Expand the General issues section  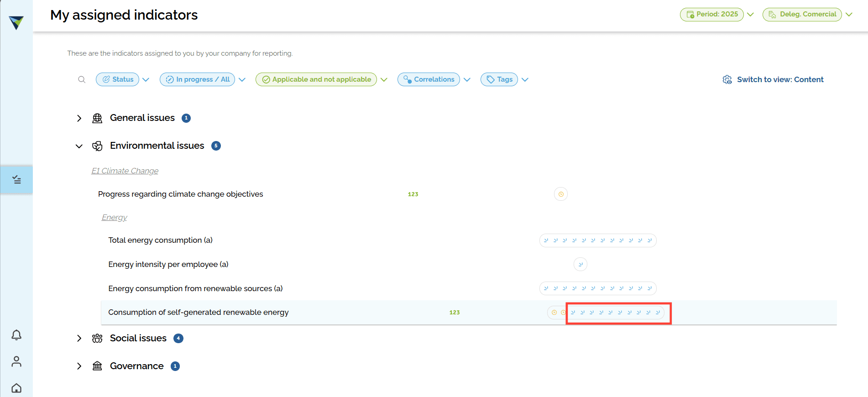point(79,118)
